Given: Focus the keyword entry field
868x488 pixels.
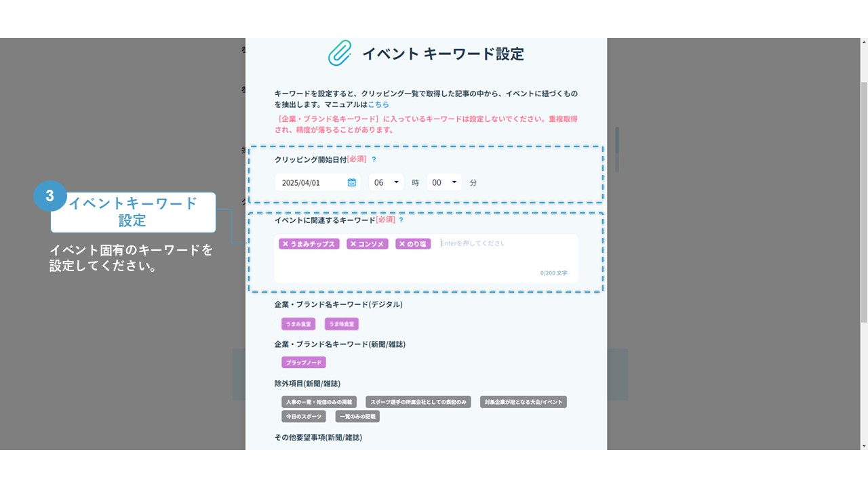Looking at the screenshot, I should (505, 244).
